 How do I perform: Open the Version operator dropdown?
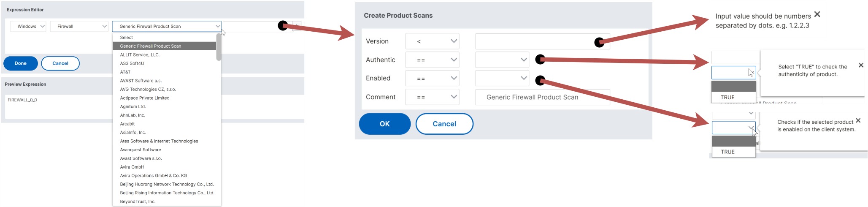click(432, 41)
